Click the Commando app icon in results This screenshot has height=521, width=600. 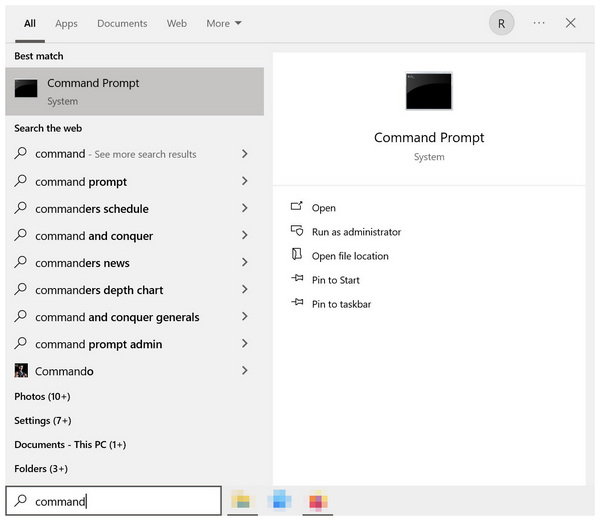[x=21, y=371]
